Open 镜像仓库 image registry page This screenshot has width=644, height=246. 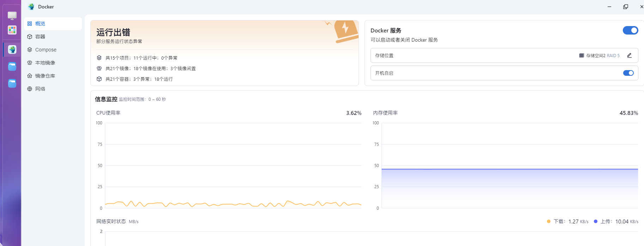click(x=53, y=76)
